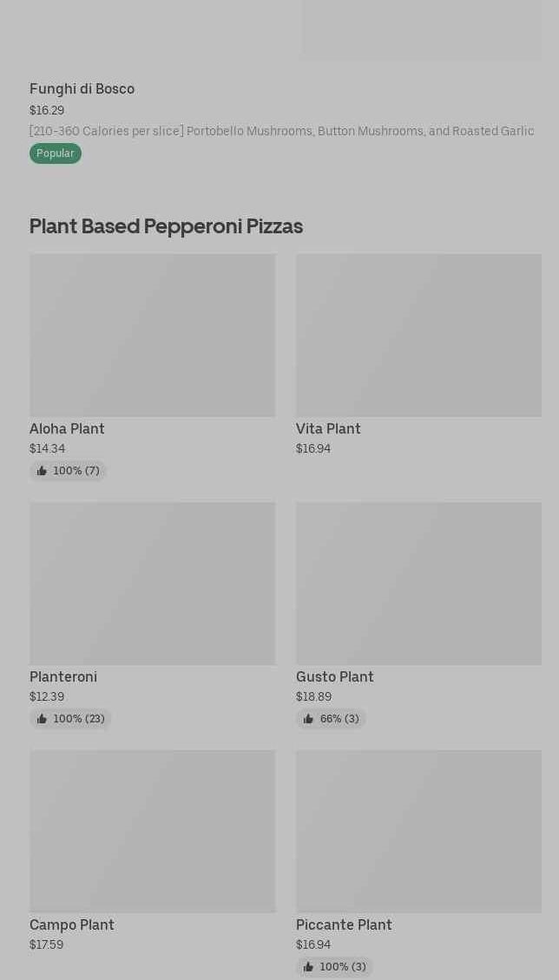Click the $17.59 Campo Plant price
The height and width of the screenshot is (980, 559).
(46, 945)
